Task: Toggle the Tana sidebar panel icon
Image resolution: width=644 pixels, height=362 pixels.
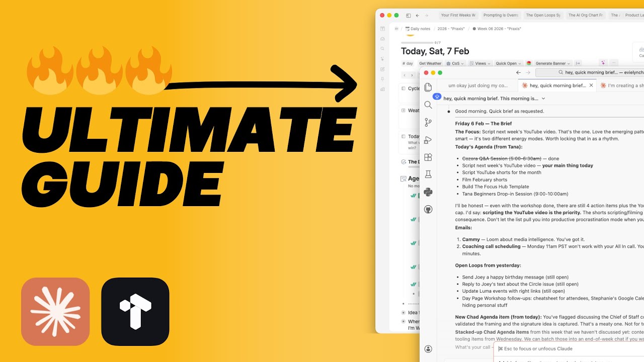Action: pos(408,16)
